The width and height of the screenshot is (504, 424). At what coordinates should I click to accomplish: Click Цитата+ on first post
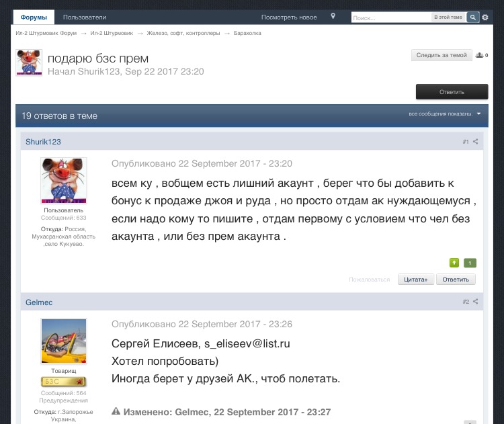[415, 280]
